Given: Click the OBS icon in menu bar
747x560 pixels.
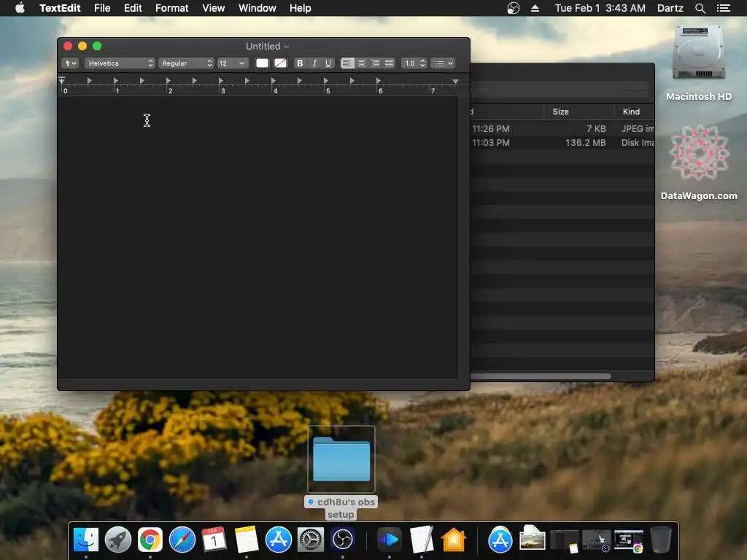Looking at the screenshot, I should point(513,8).
